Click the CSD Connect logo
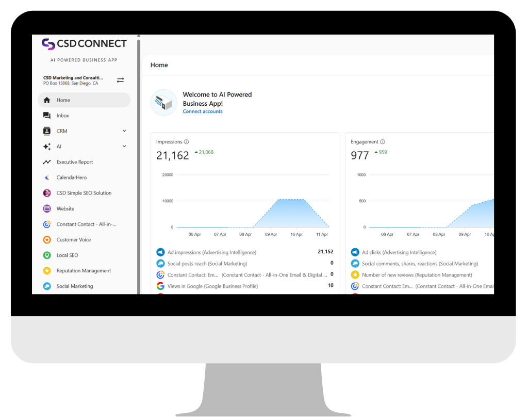Viewport: 528px width, 420px height. coord(84,44)
